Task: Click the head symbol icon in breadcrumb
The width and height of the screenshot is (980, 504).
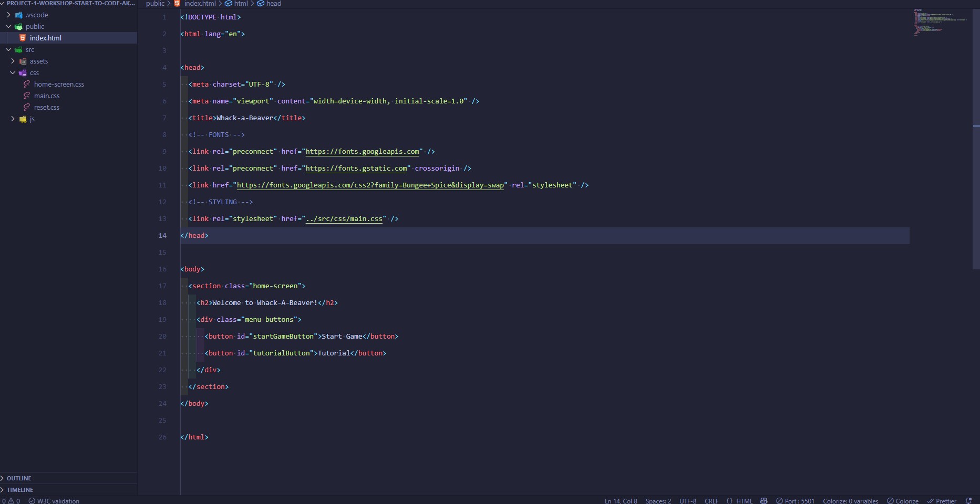Action: [x=261, y=4]
